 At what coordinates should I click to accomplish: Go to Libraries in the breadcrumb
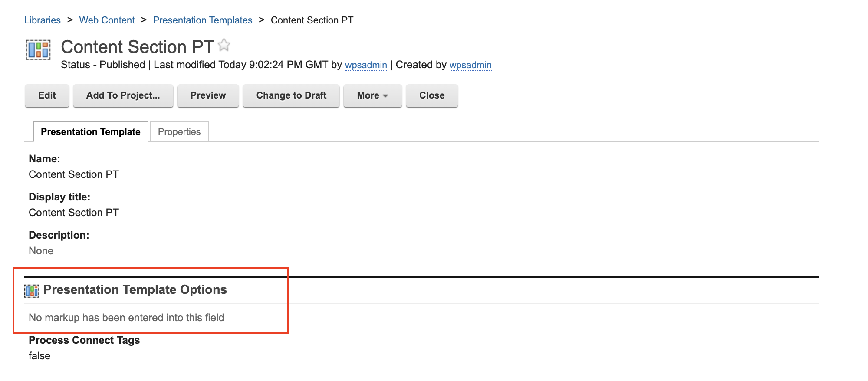(43, 20)
